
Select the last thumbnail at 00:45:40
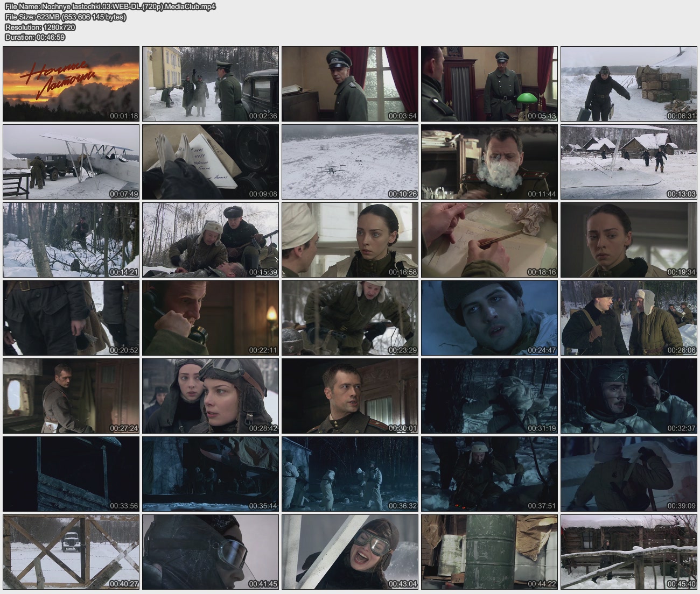tap(629, 552)
